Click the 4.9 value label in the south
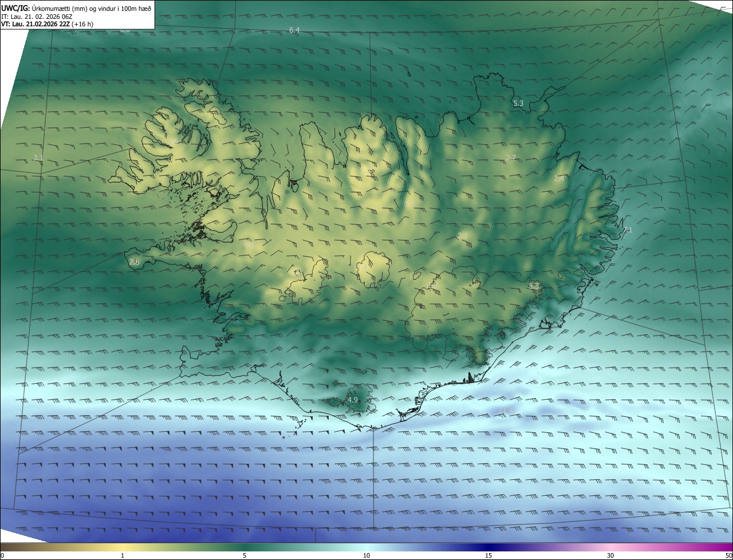The width and height of the screenshot is (733, 560). (353, 400)
